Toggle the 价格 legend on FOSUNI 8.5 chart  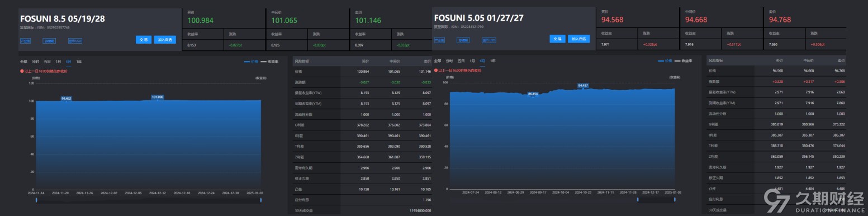[252, 61]
